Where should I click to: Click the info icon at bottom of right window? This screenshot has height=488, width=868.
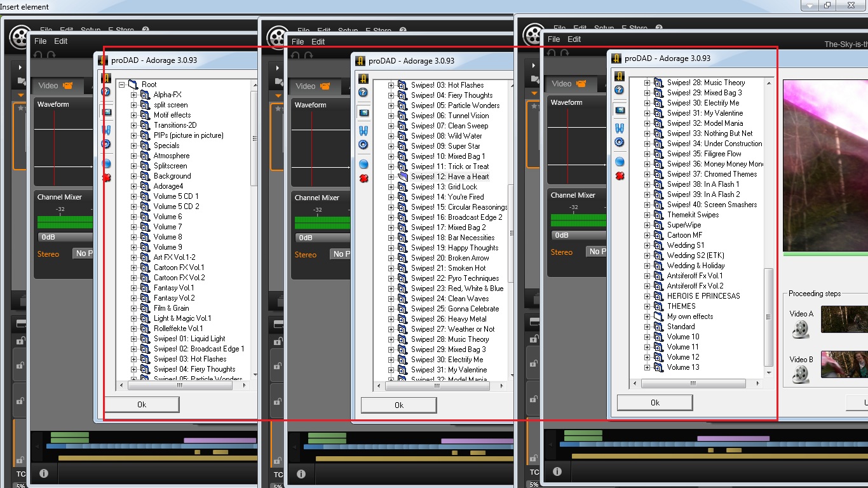(557, 471)
